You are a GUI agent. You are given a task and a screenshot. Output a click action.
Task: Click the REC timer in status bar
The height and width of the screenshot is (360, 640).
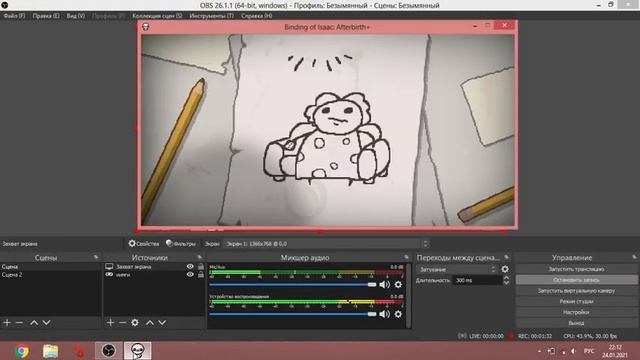coord(535,336)
